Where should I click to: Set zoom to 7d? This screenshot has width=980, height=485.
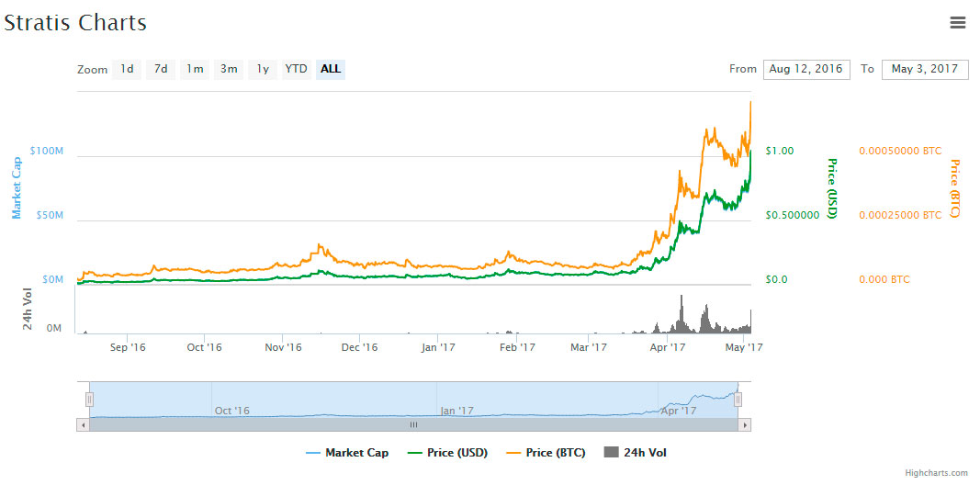161,70
